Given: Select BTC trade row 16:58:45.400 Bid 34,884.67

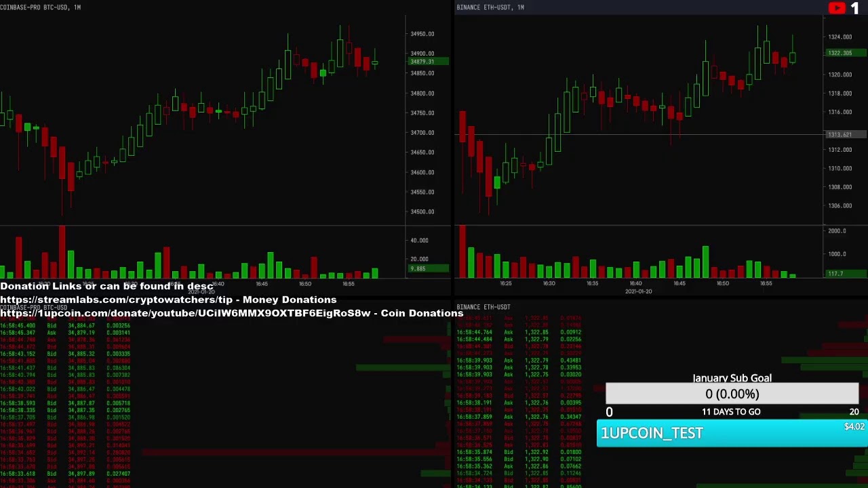Looking at the screenshot, I should [66, 326].
